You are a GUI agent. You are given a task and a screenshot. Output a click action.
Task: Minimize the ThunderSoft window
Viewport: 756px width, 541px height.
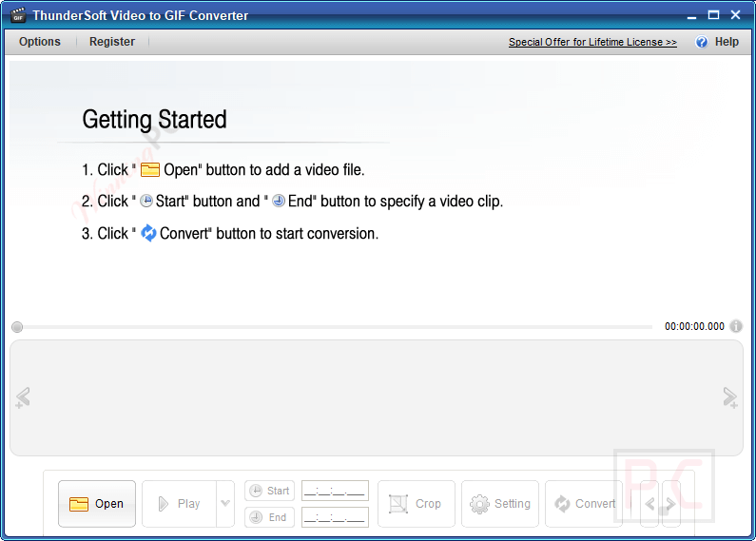692,15
